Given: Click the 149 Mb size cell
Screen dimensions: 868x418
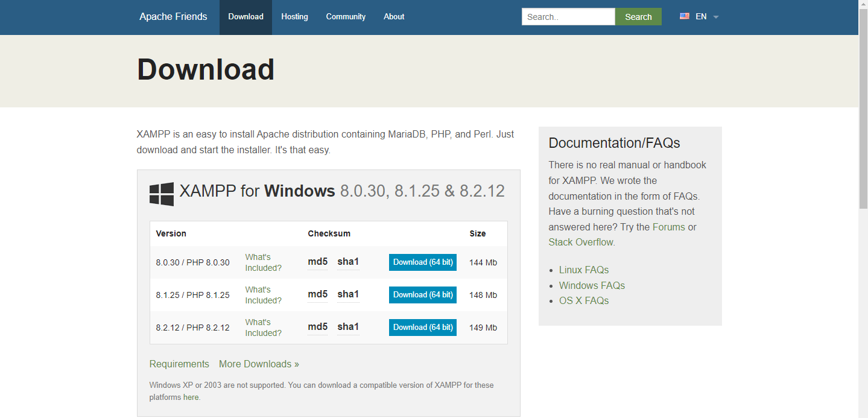Looking at the screenshot, I should 483,328.
